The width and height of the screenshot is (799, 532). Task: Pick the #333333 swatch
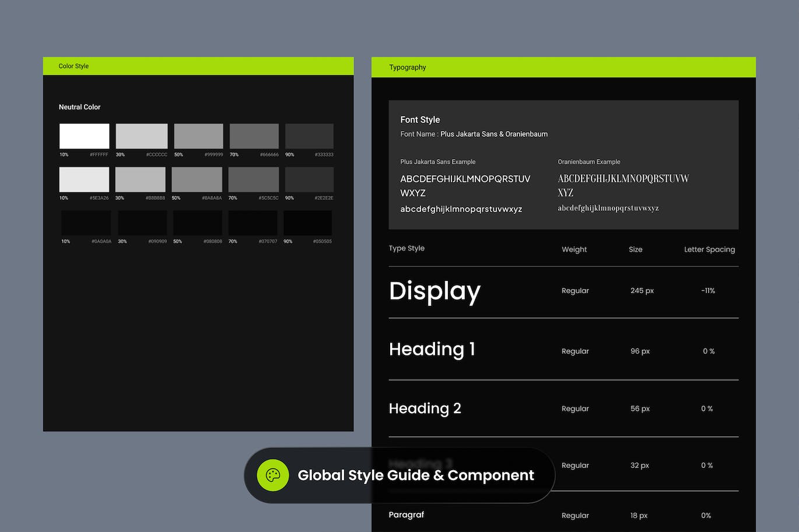(309, 136)
